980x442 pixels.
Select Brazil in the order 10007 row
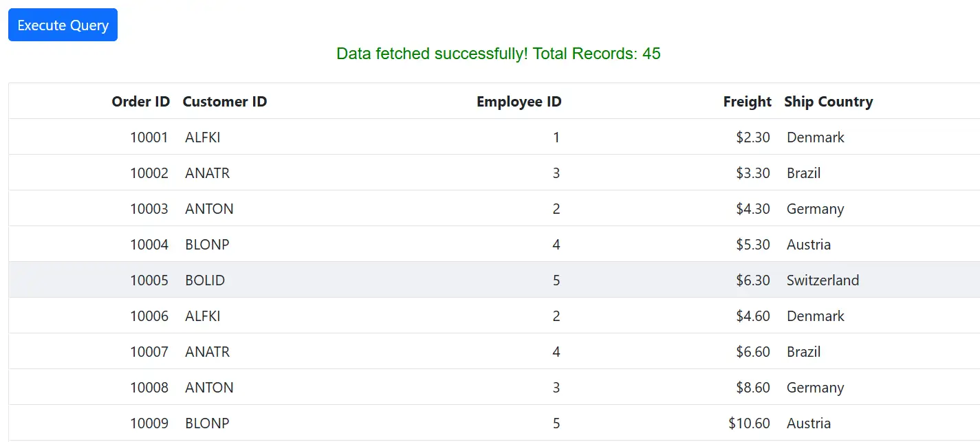(804, 352)
